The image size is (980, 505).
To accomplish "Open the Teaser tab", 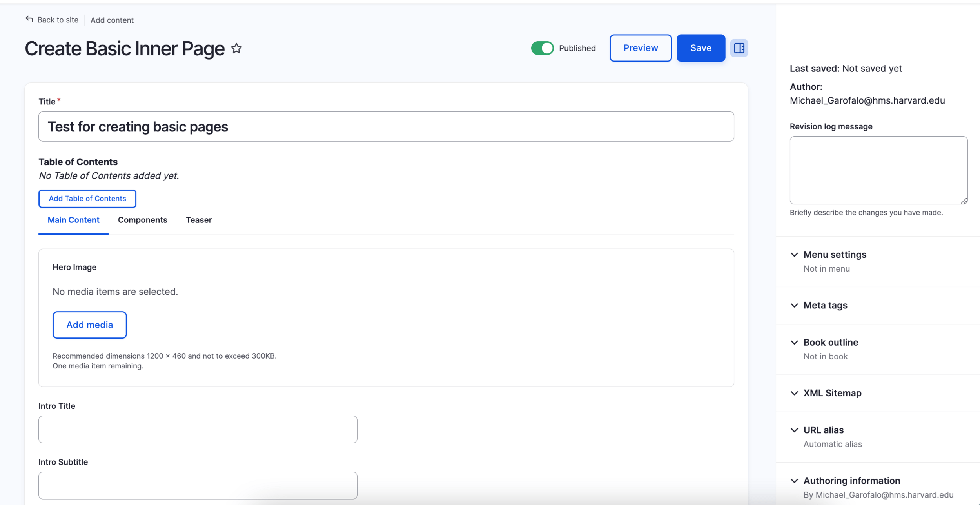I will click(199, 220).
